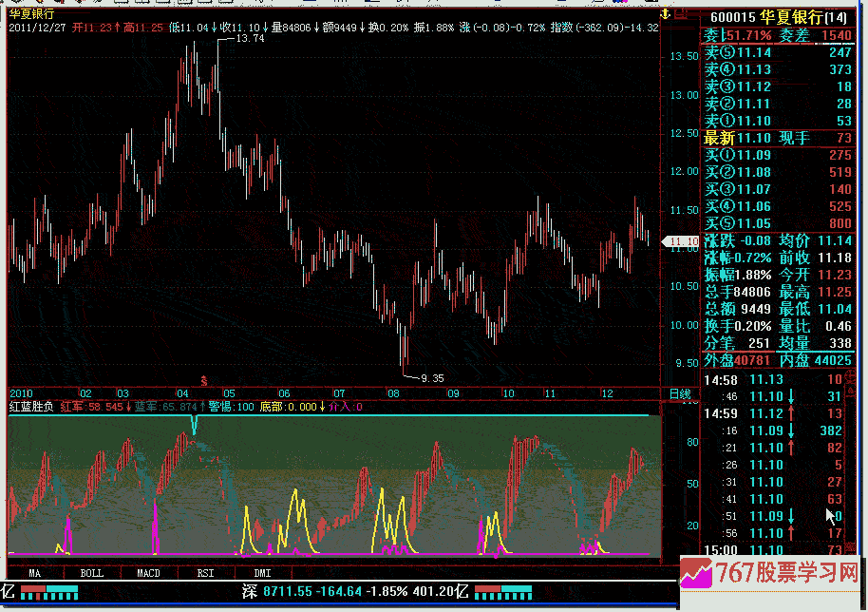868x612 pixels.
Task: Select the 买③ 11.07 order row
Action: coord(779,190)
